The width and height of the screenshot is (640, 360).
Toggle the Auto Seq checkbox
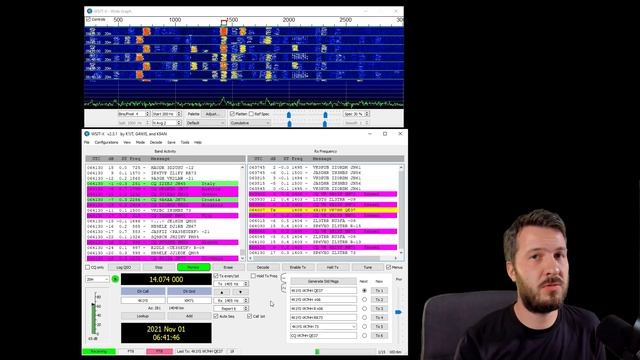216,316
